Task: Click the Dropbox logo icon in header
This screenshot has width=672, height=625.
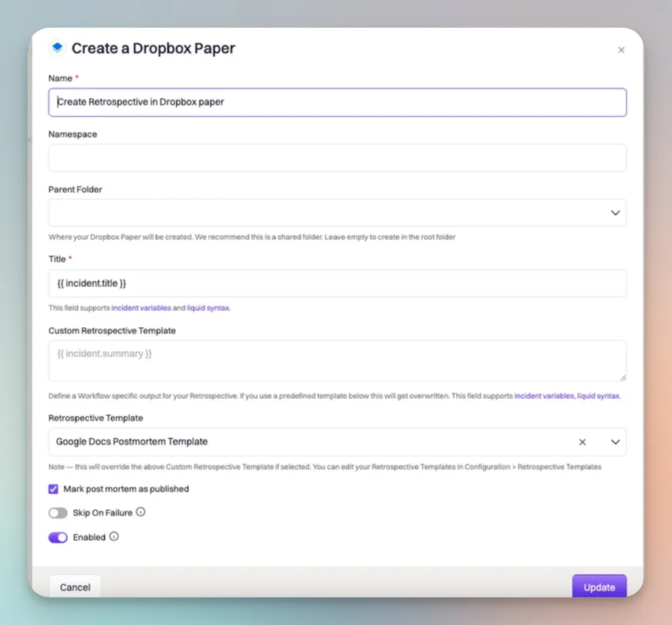Action: pos(57,48)
